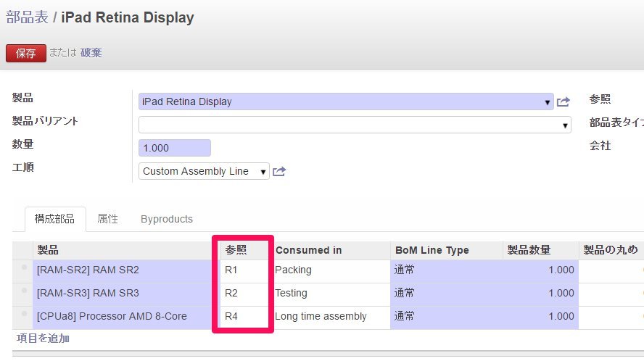Select the 構成部品 tab

(55, 219)
